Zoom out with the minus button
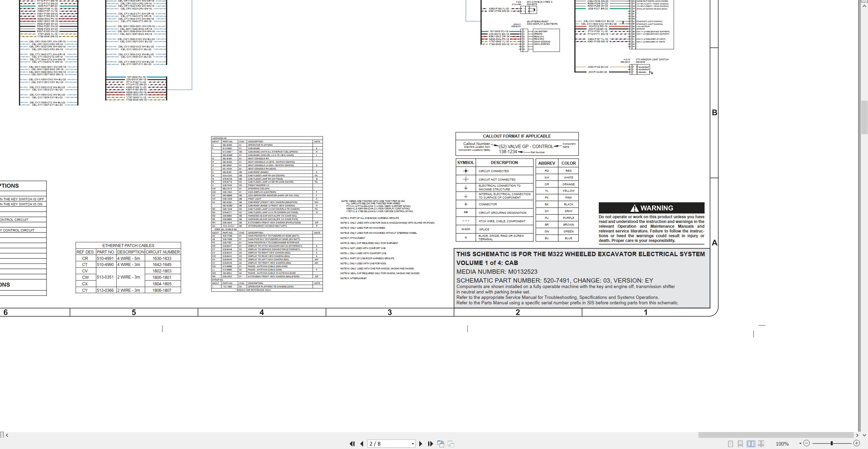 806,443
